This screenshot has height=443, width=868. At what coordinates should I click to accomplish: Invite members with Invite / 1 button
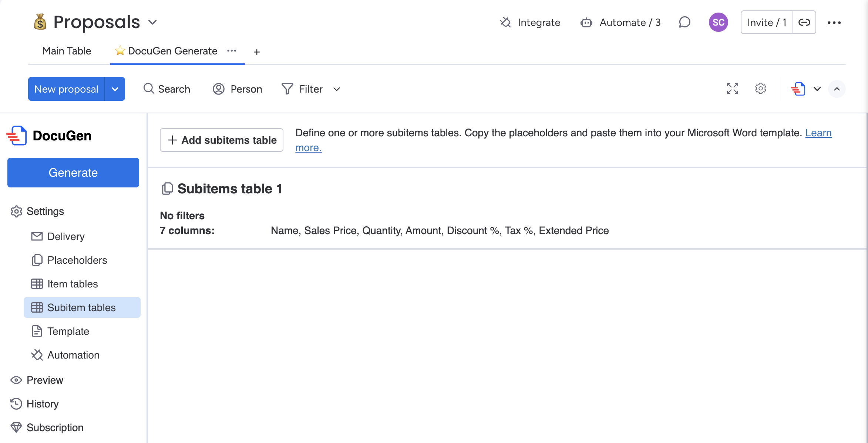tap(767, 22)
